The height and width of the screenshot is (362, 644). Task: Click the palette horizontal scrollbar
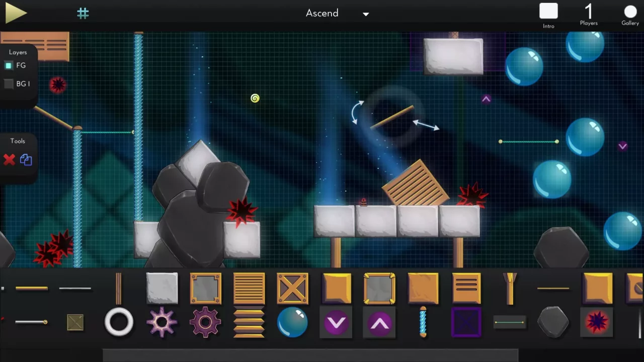click(x=310, y=355)
